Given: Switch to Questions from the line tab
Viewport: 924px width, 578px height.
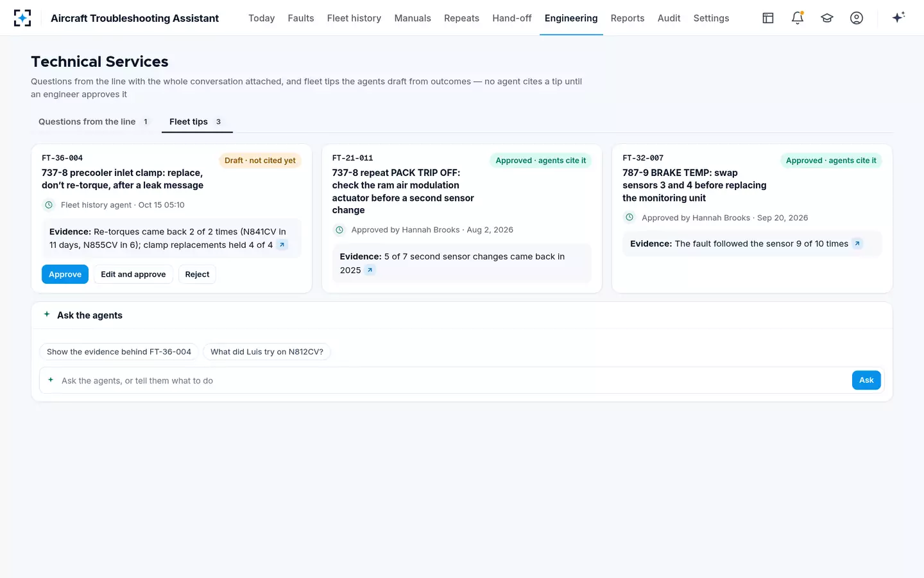Looking at the screenshot, I should click(x=93, y=121).
